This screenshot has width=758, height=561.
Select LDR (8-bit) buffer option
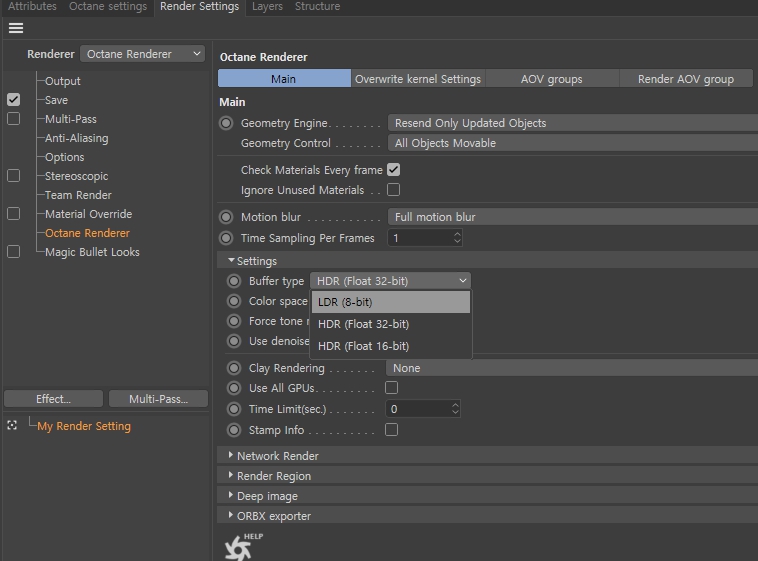tap(391, 302)
